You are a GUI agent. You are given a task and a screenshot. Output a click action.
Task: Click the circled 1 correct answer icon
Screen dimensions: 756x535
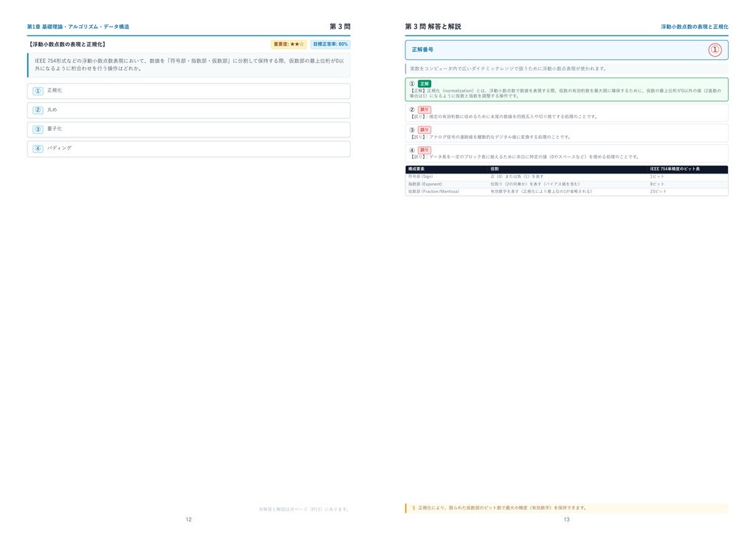pyautogui.click(x=715, y=50)
